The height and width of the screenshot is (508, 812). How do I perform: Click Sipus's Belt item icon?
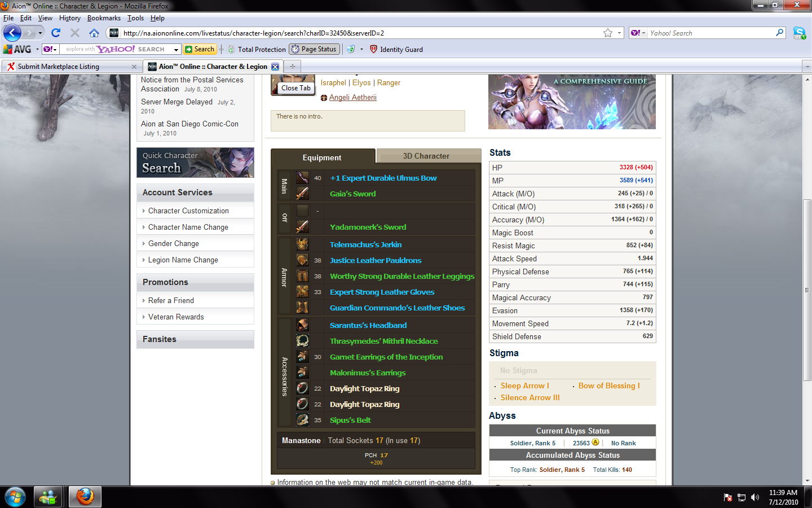click(303, 420)
